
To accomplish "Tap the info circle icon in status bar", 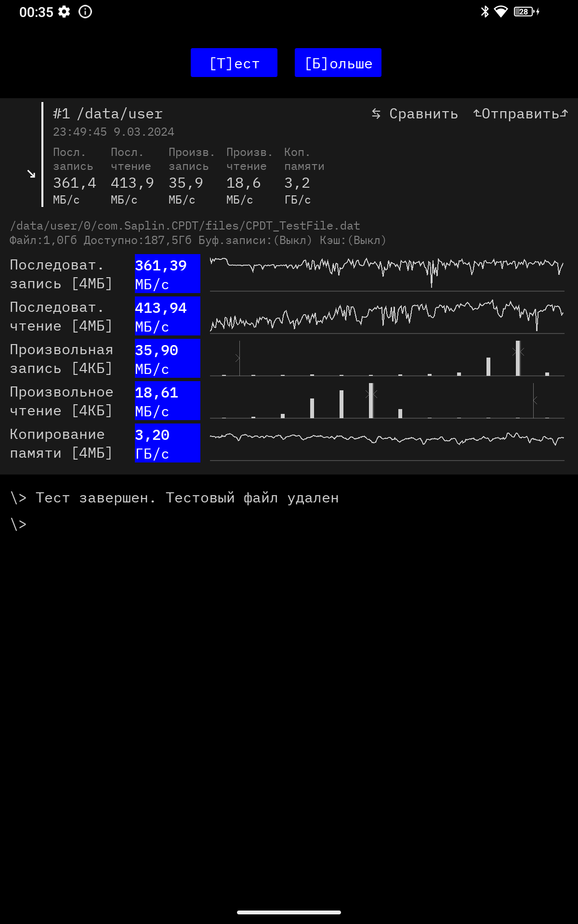I will (x=85, y=12).
